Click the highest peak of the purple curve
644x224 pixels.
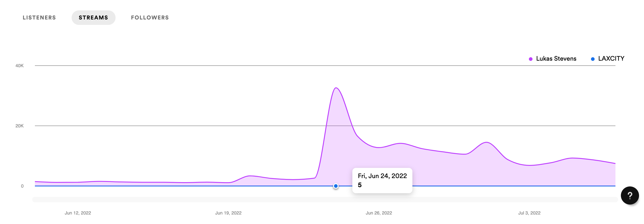(x=336, y=88)
